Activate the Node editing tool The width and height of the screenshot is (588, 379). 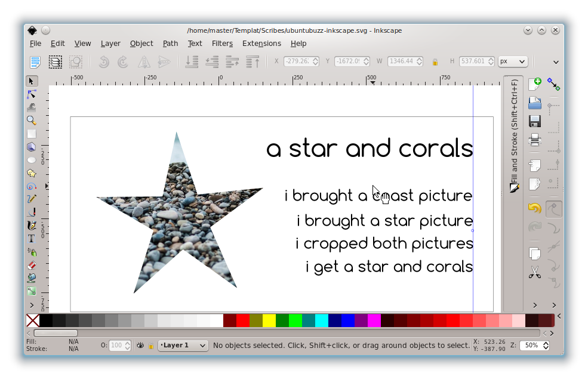(32, 94)
